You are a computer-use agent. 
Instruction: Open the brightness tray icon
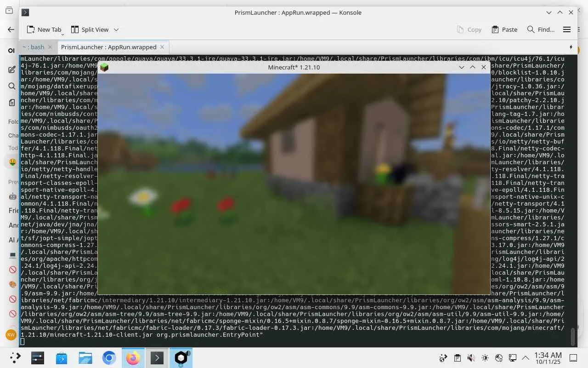pos(485,358)
